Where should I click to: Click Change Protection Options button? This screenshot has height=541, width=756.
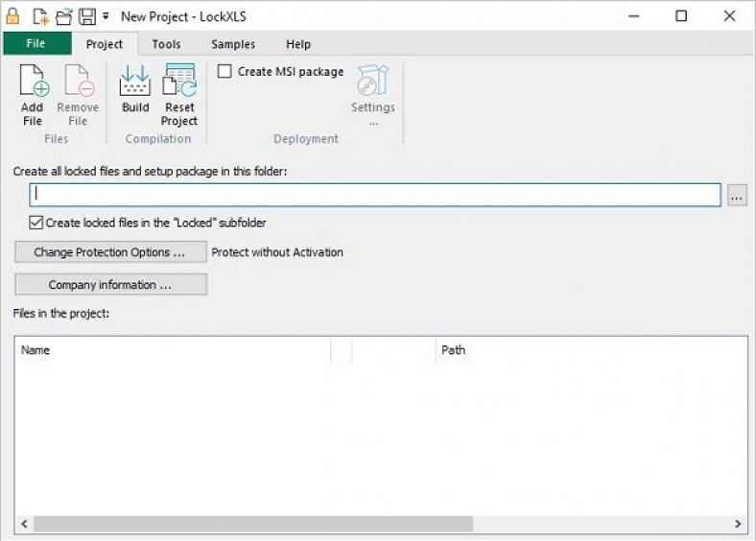(x=110, y=252)
